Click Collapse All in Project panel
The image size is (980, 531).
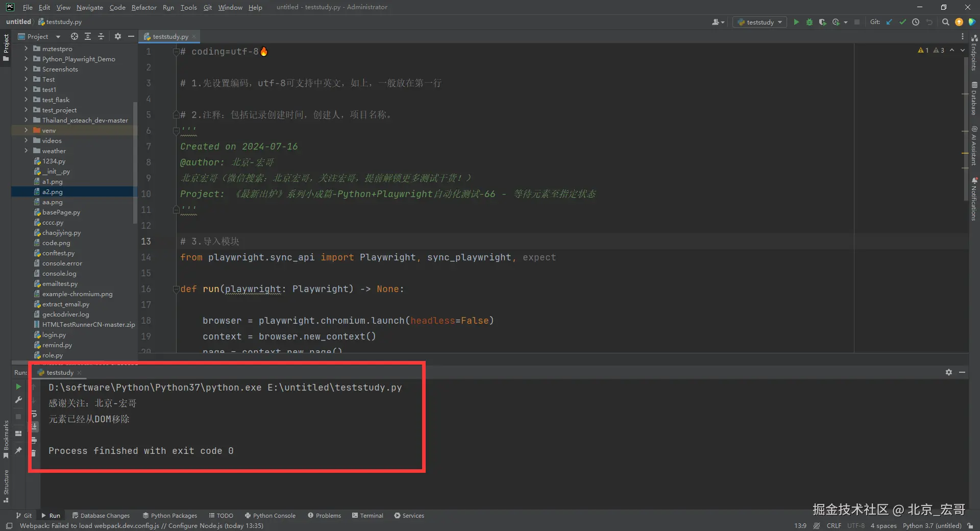pos(101,36)
